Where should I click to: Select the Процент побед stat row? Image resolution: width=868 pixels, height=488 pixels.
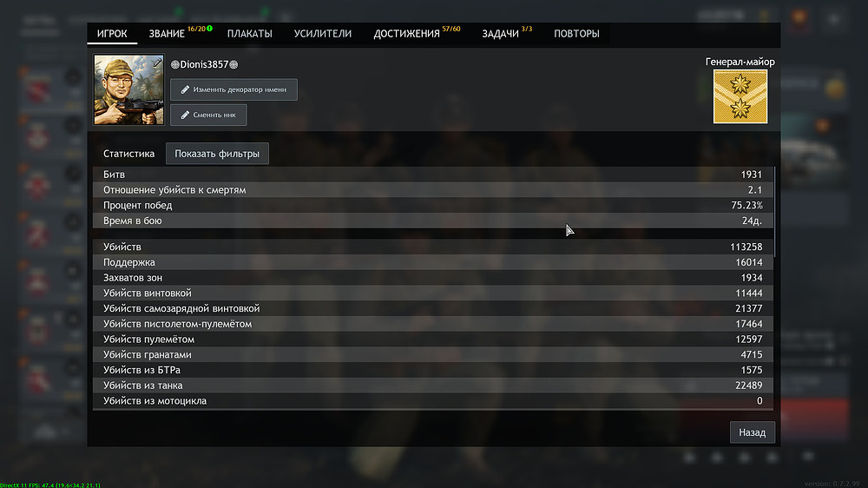(431, 206)
